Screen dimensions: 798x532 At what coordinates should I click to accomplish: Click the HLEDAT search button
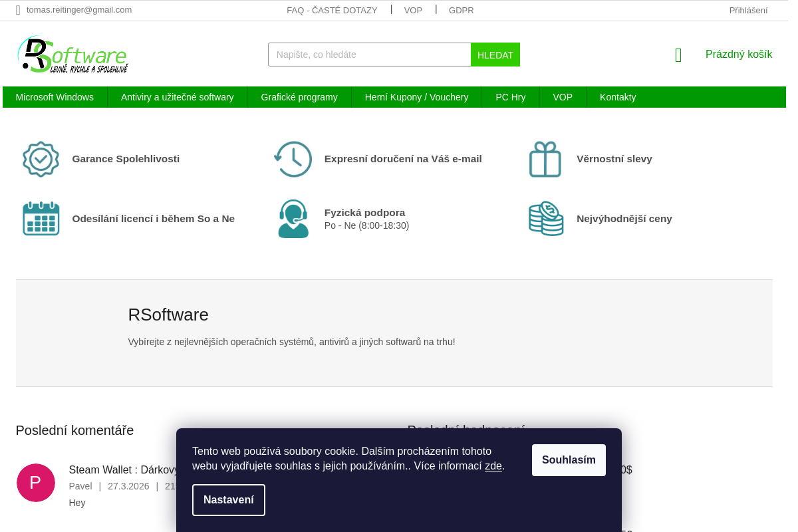pyautogui.click(x=495, y=55)
